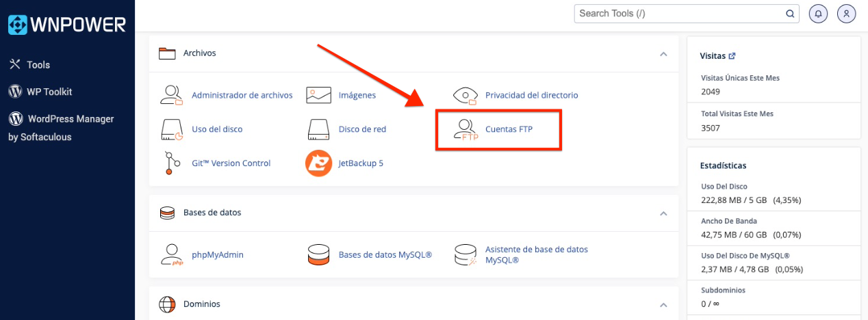Open the user account icon

pos(847,13)
